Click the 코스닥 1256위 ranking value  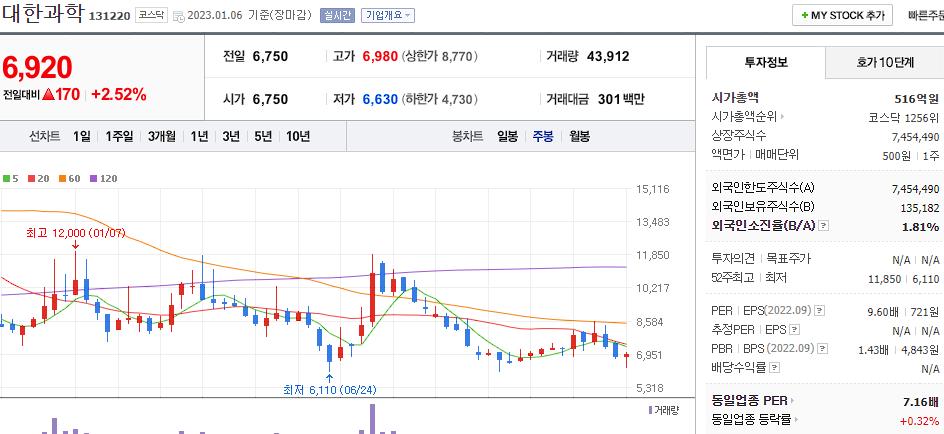click(x=904, y=118)
